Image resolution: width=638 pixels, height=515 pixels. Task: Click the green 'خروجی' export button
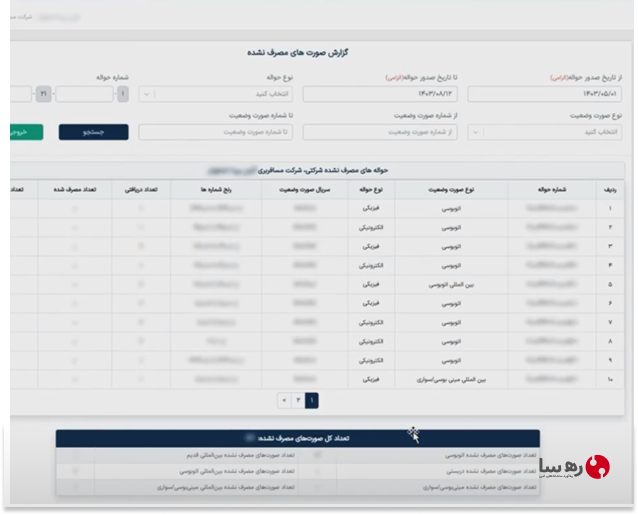click(25, 132)
